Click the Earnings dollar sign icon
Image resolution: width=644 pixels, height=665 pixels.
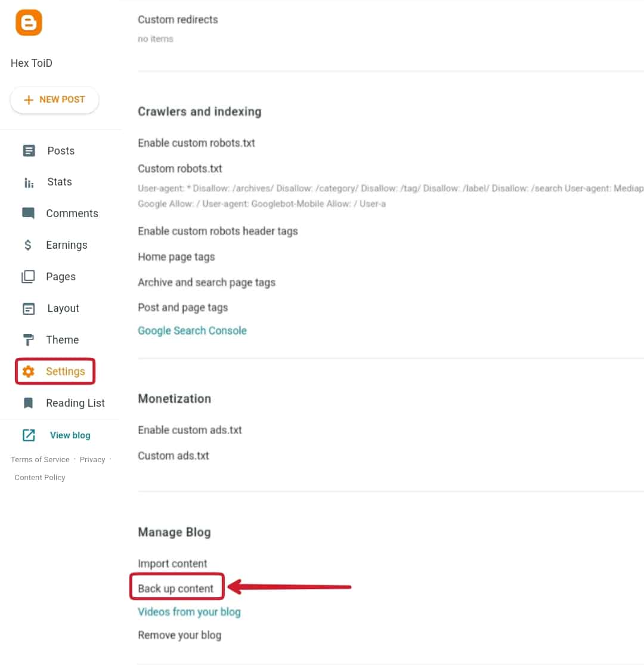point(28,245)
